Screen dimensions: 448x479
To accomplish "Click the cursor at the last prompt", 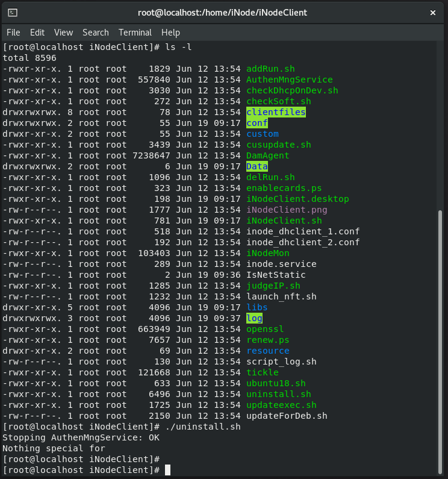I will click(167, 470).
